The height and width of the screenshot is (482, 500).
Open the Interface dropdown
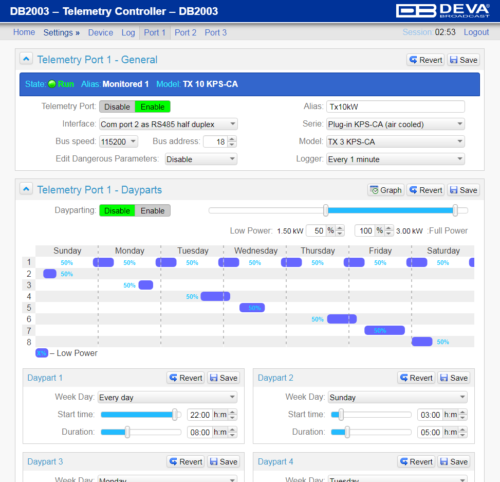pos(168,124)
